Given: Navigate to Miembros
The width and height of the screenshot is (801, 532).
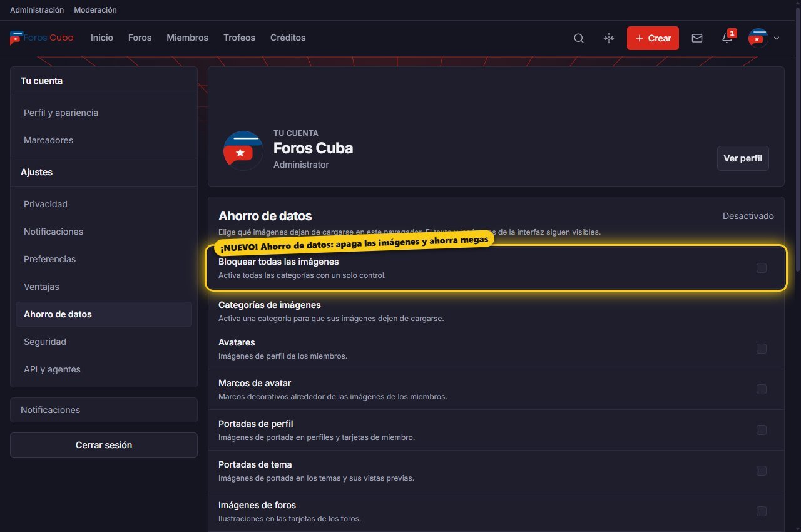Looking at the screenshot, I should pyautogui.click(x=187, y=38).
